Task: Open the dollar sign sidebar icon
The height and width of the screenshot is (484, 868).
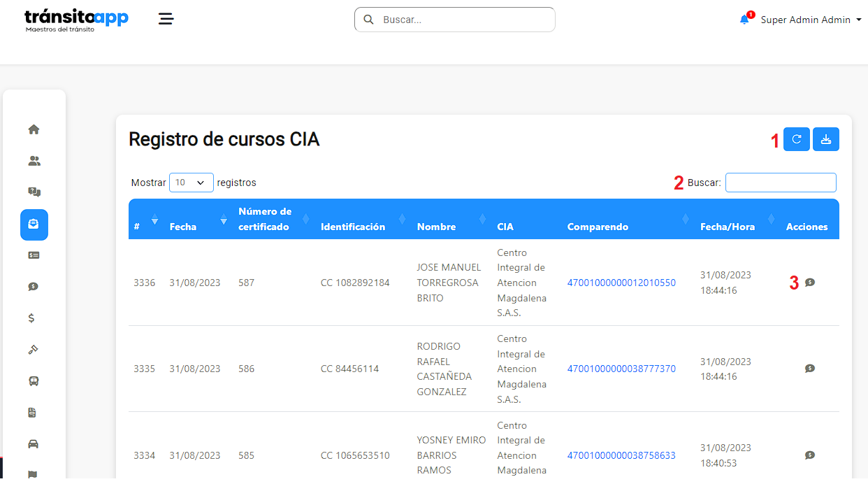Action: (x=31, y=318)
